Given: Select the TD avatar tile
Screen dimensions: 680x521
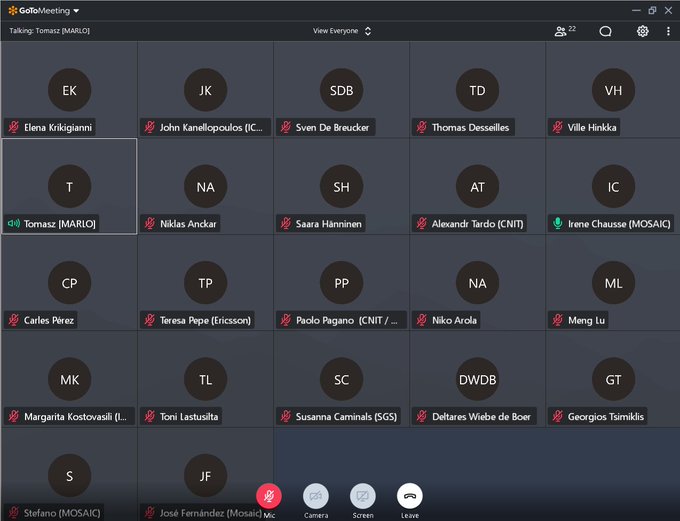Looking at the screenshot, I should [x=477, y=90].
